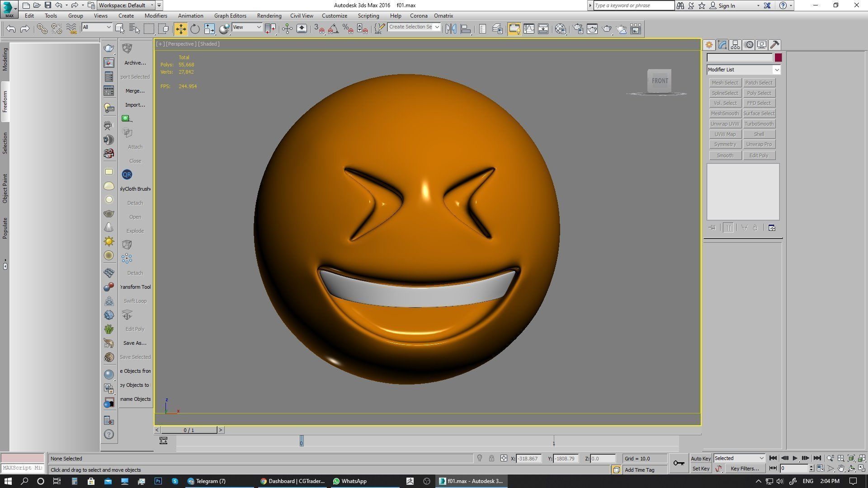Expand the Sign In options arrow
Screen dimensions: 868x488
tap(758, 6)
